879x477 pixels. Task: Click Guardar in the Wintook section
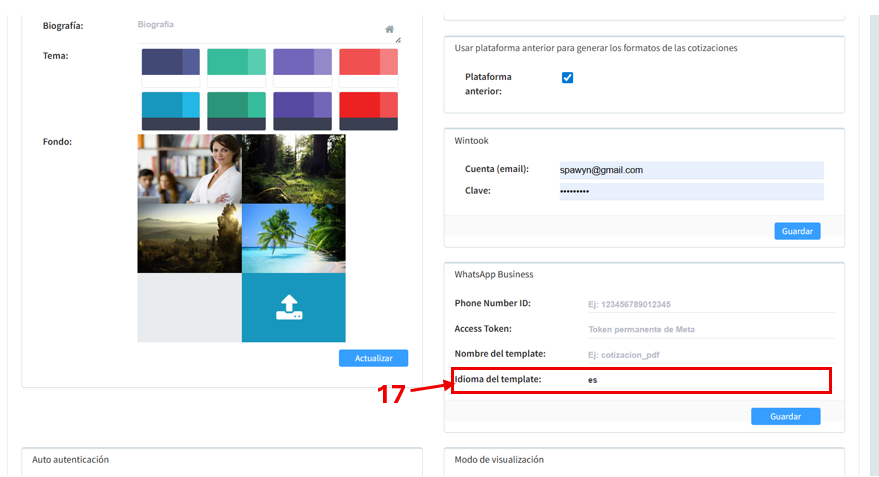[x=796, y=231]
